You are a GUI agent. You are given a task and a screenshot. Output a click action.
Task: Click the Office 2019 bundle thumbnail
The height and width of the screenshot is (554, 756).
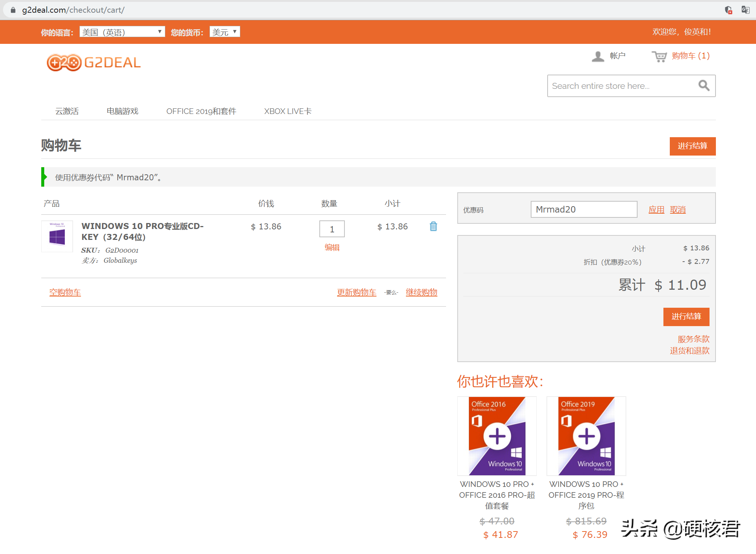[x=588, y=436]
